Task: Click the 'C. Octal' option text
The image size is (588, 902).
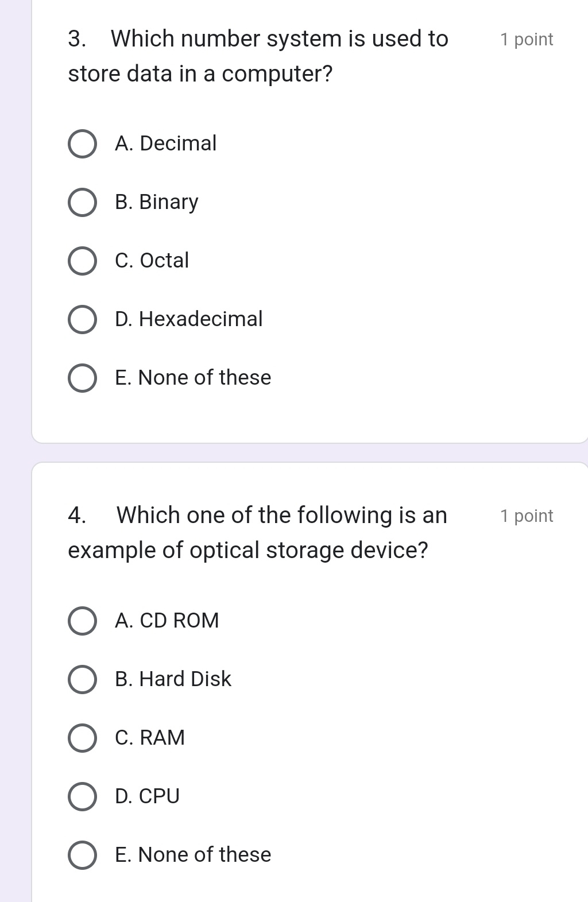Action: (x=152, y=261)
